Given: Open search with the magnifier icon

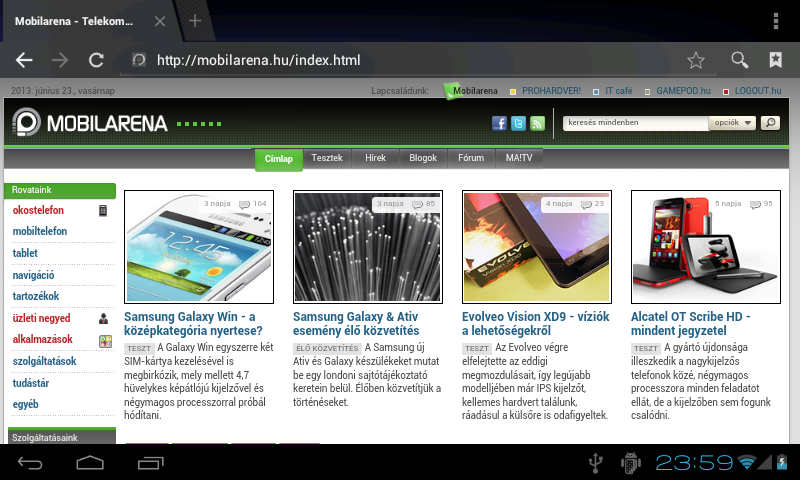Looking at the screenshot, I should [x=739, y=60].
